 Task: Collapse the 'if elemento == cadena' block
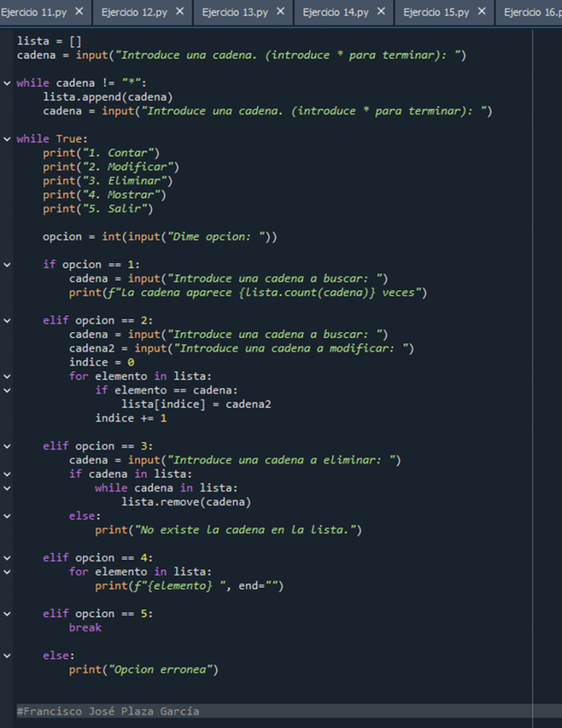[7, 390]
